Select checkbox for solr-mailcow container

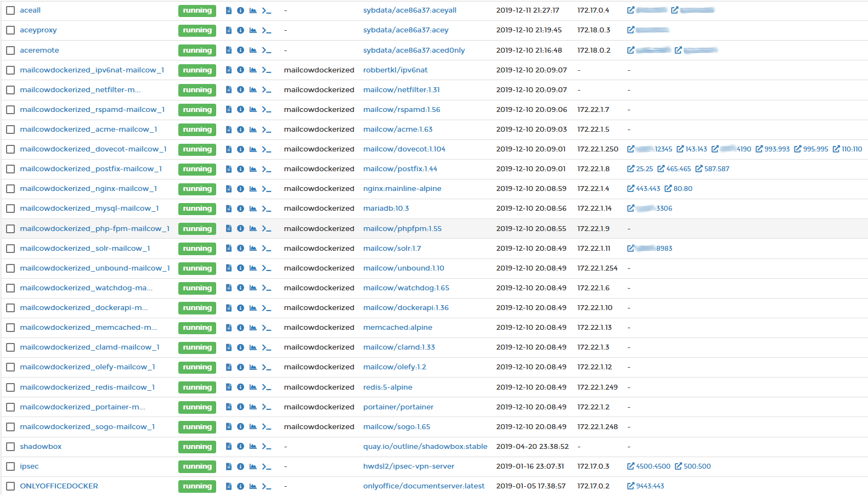point(10,248)
